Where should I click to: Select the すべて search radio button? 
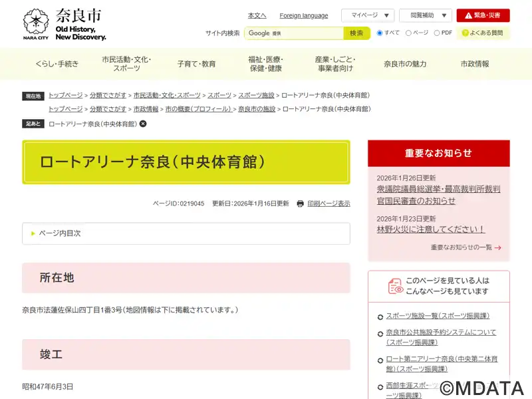pos(380,33)
